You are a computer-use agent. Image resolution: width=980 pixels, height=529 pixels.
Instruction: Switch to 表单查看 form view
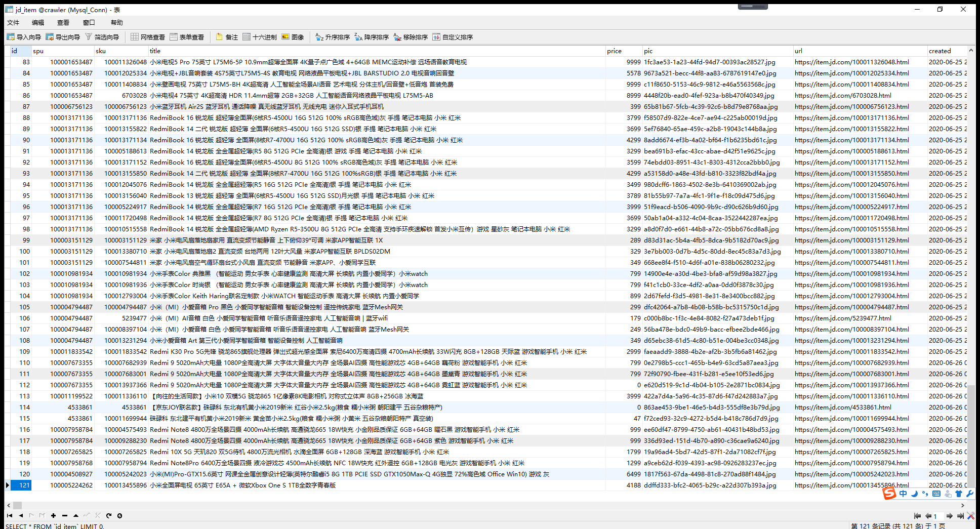[x=187, y=37]
